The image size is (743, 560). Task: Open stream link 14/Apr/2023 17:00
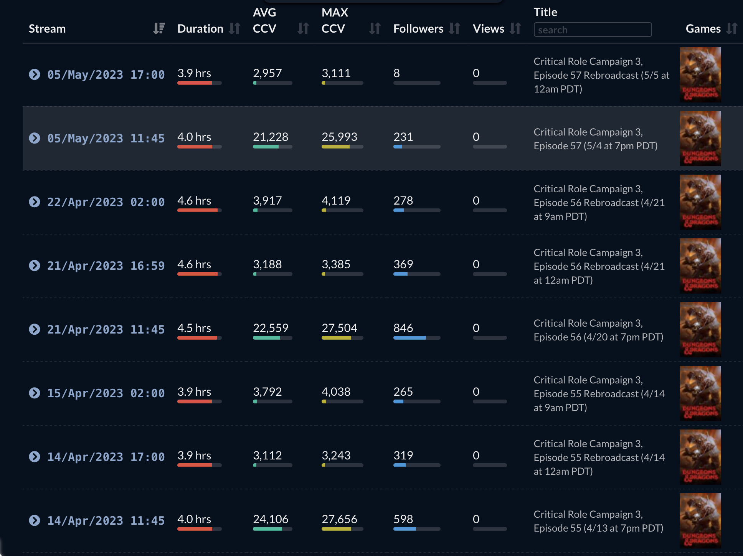pos(106,457)
